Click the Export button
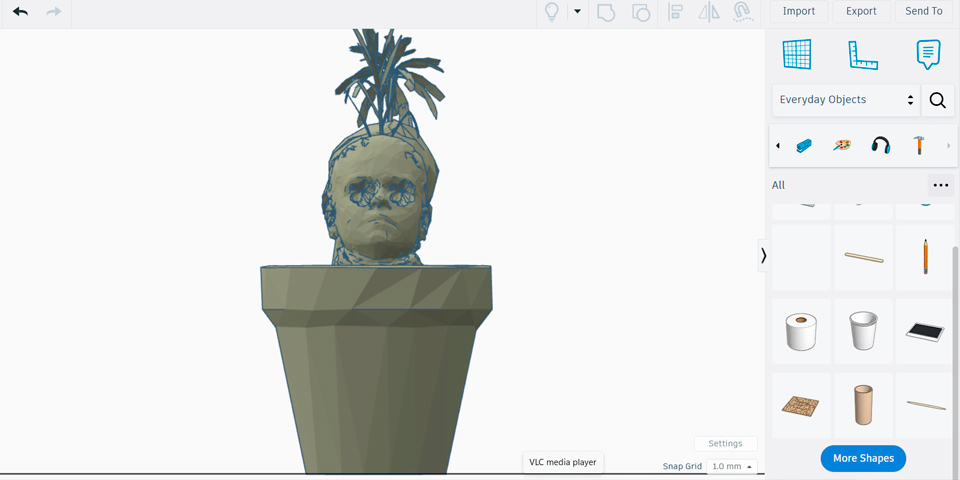 [861, 11]
